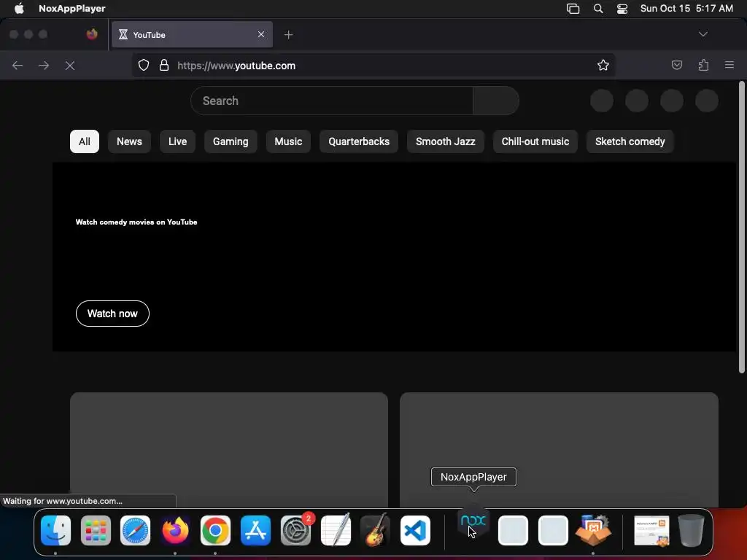
Task: Select the Gaming filter chip
Action: 231,141
